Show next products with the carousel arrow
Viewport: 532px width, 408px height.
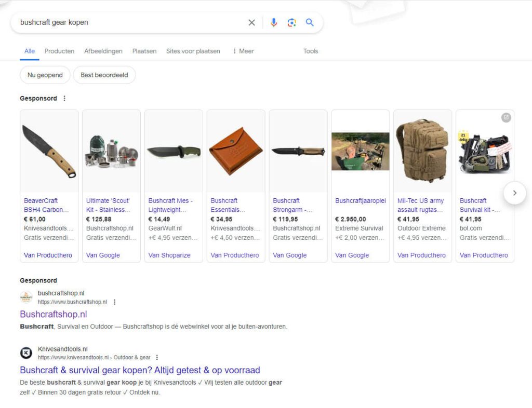[x=515, y=193]
